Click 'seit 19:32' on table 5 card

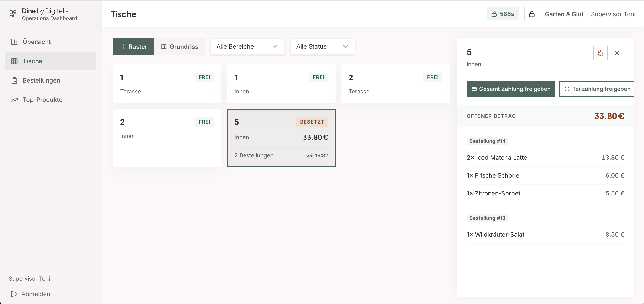pos(316,156)
